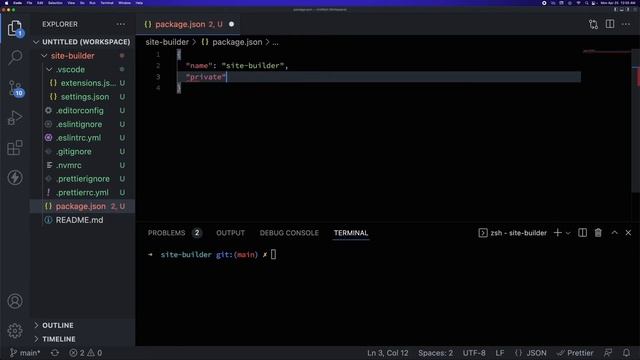
Task: Collapse the .vscode folder
Action: (x=82, y=69)
